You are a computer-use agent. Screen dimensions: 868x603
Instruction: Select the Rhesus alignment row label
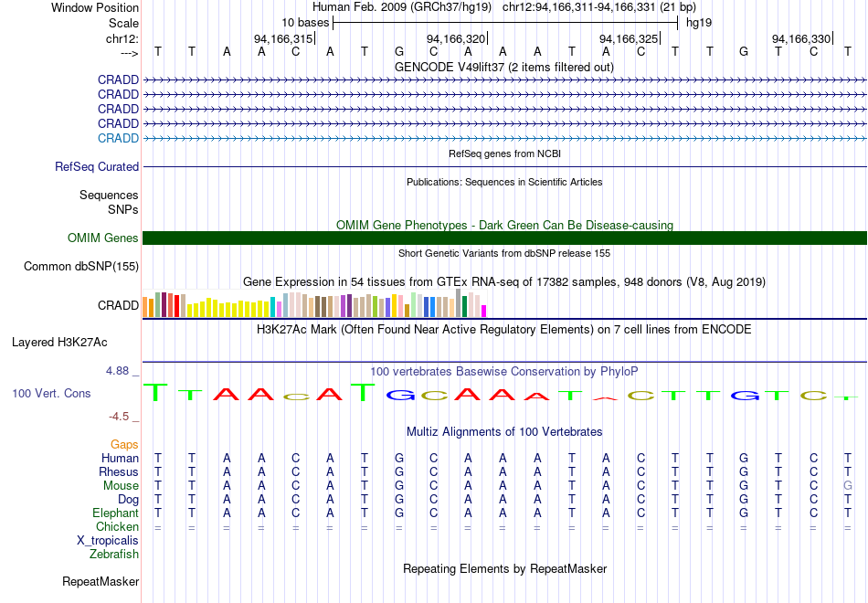pyautogui.click(x=119, y=471)
